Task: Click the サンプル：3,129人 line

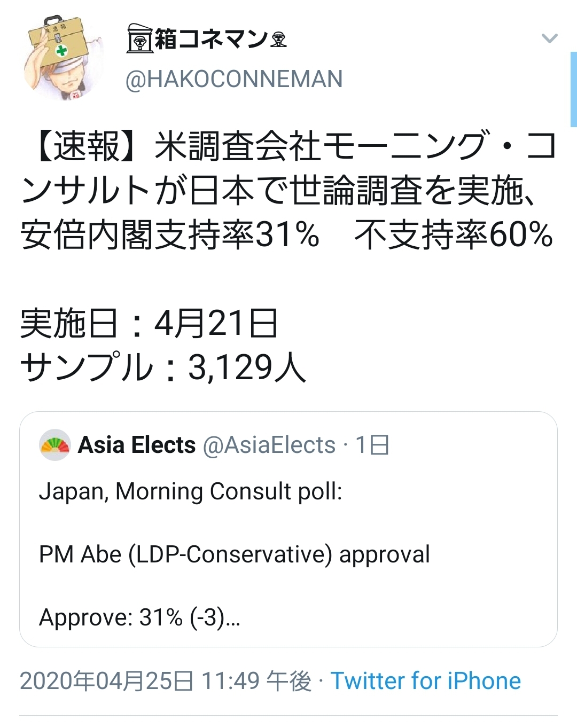Action: [163, 367]
